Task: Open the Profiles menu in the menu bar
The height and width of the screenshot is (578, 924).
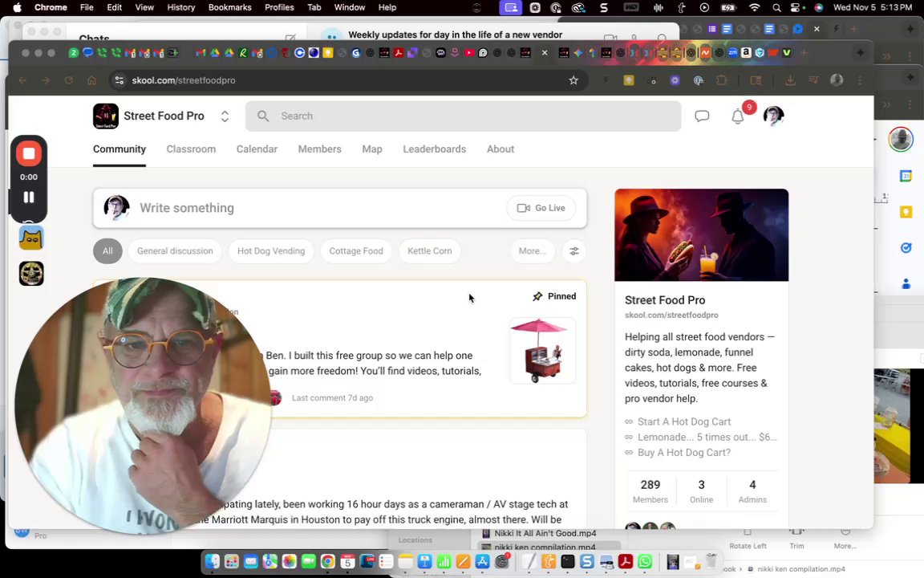Action: click(x=279, y=8)
